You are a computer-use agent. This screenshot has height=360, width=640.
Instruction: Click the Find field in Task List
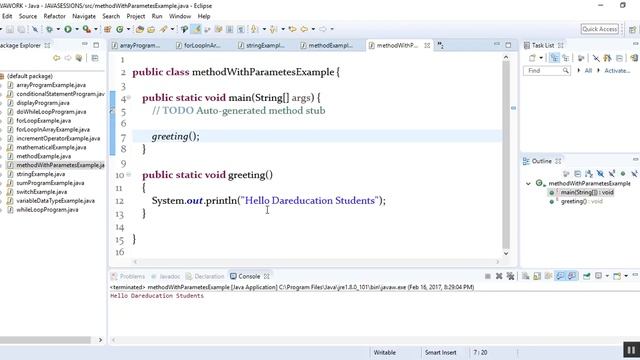point(547,71)
